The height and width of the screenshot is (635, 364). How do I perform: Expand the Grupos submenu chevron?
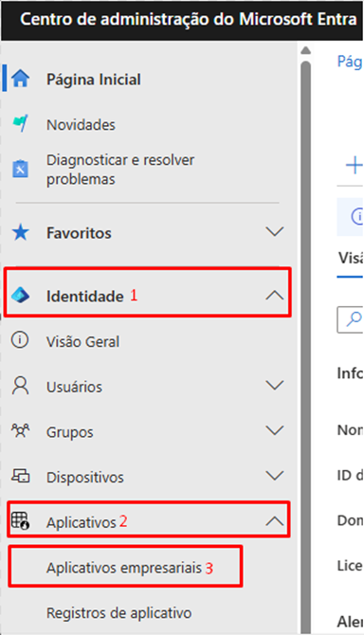point(274,431)
